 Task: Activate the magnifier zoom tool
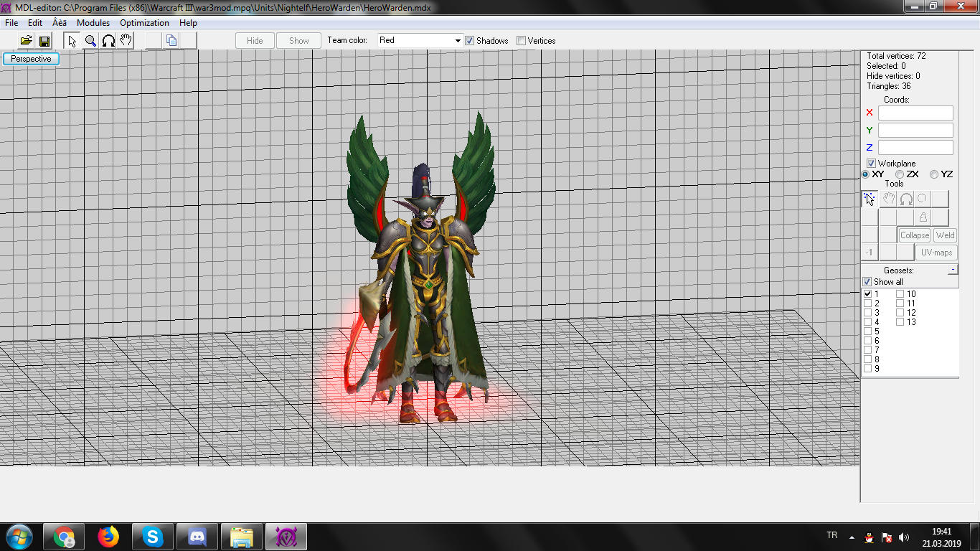pos(90,41)
